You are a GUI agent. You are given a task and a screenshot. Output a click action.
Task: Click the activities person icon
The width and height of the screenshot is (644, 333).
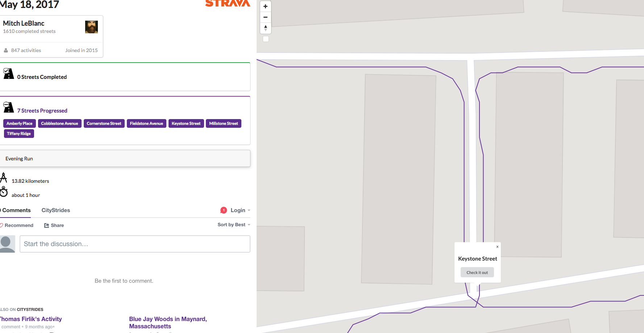pos(6,50)
